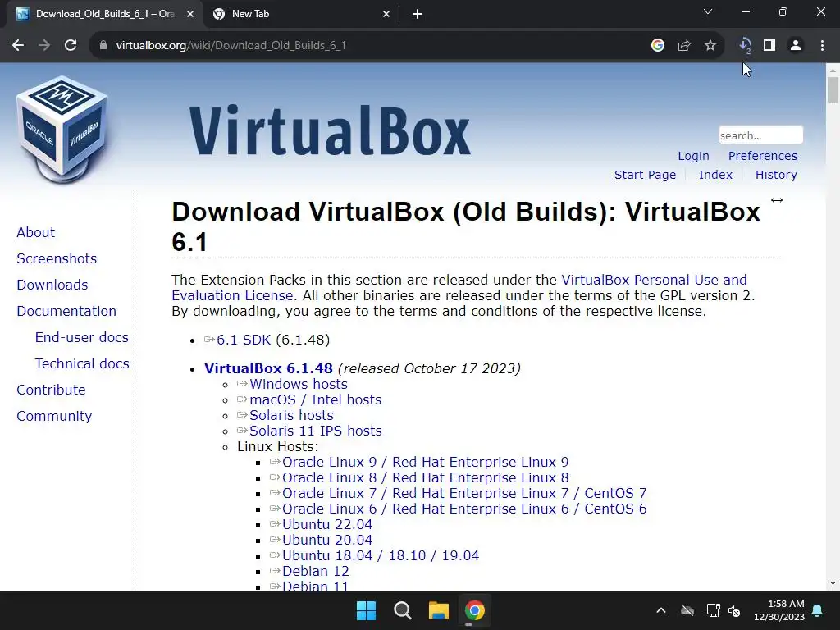This screenshot has height=630, width=840.
Task: Open the Index page link
Action: point(715,175)
